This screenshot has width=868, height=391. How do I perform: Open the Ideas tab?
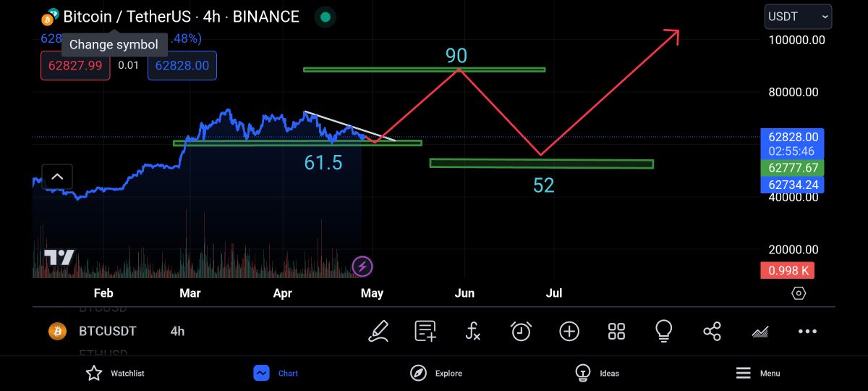[597, 373]
